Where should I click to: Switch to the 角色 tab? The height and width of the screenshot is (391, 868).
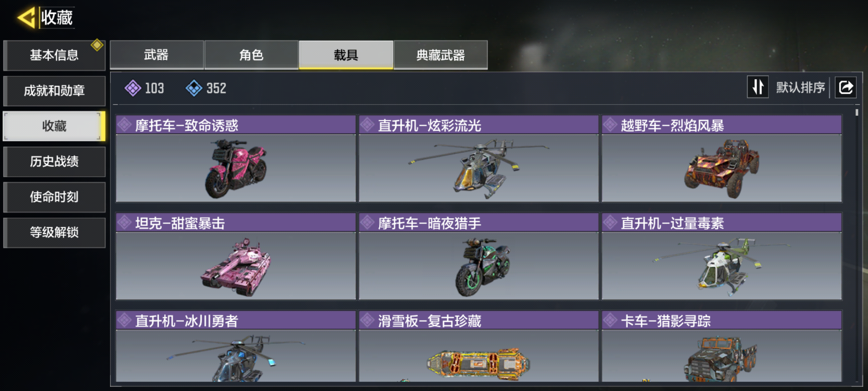(x=251, y=55)
